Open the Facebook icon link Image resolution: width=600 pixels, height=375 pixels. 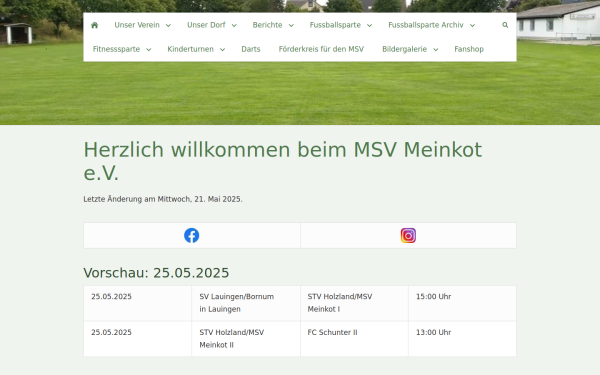pyautogui.click(x=192, y=235)
